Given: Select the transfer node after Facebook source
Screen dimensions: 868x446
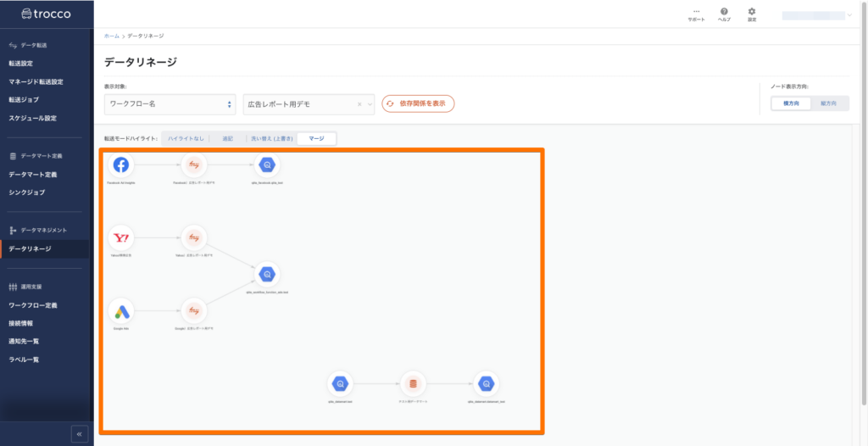Looking at the screenshot, I should (194, 164).
